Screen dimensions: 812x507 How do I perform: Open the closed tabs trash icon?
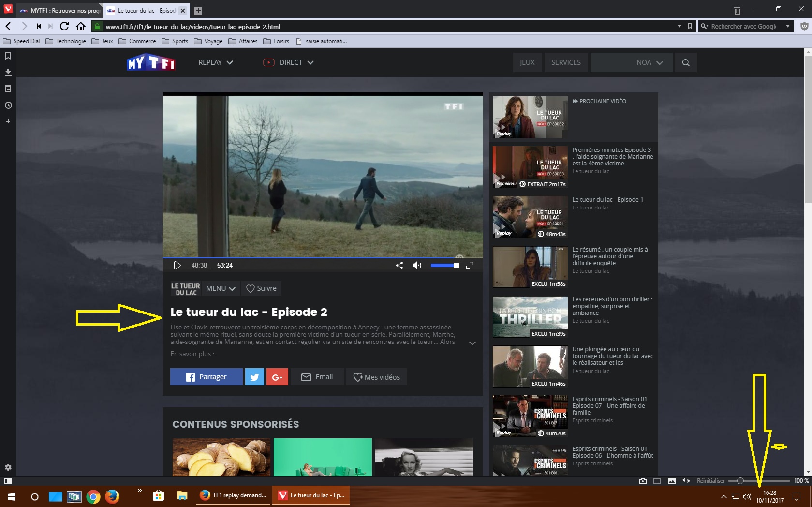pos(737,10)
